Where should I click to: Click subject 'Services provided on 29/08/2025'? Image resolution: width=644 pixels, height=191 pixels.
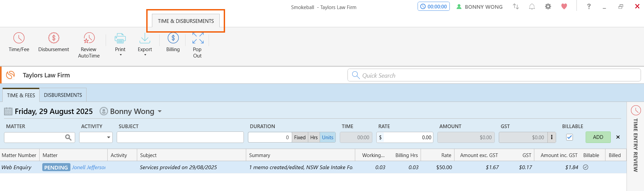point(178,167)
